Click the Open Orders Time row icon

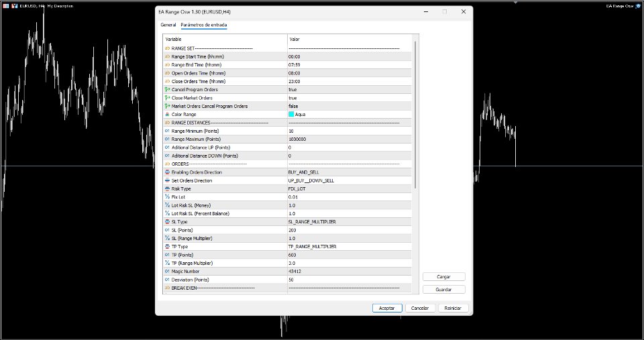(167, 73)
